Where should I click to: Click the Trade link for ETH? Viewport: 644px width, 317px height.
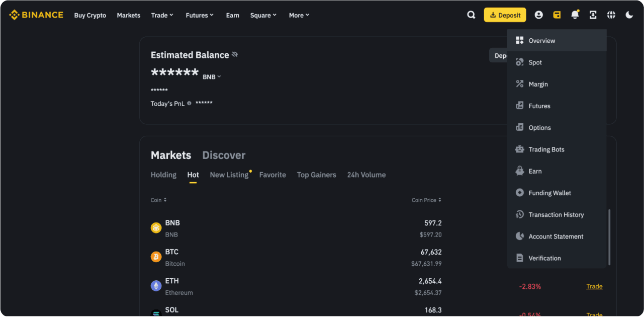(594, 286)
